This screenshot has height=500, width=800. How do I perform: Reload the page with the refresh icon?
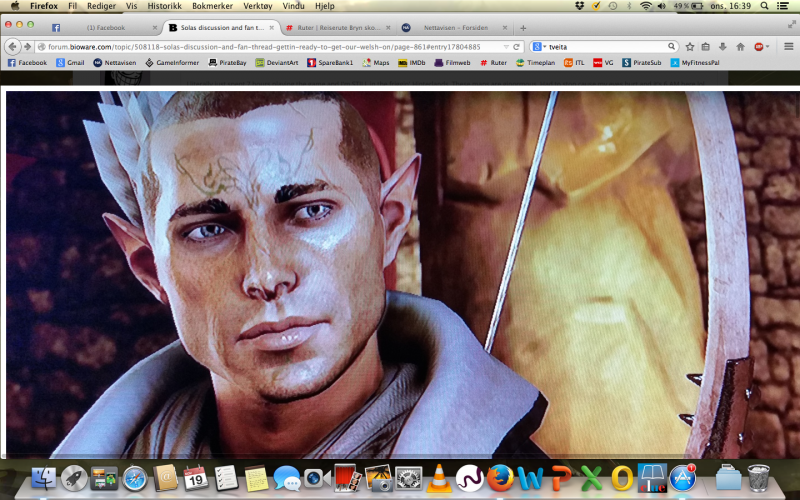(x=516, y=46)
